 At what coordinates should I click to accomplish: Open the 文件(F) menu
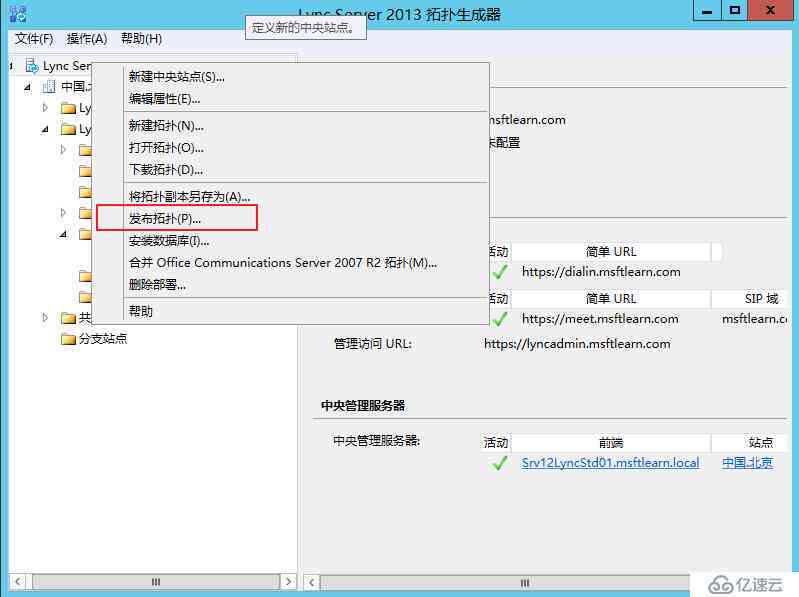pos(34,39)
